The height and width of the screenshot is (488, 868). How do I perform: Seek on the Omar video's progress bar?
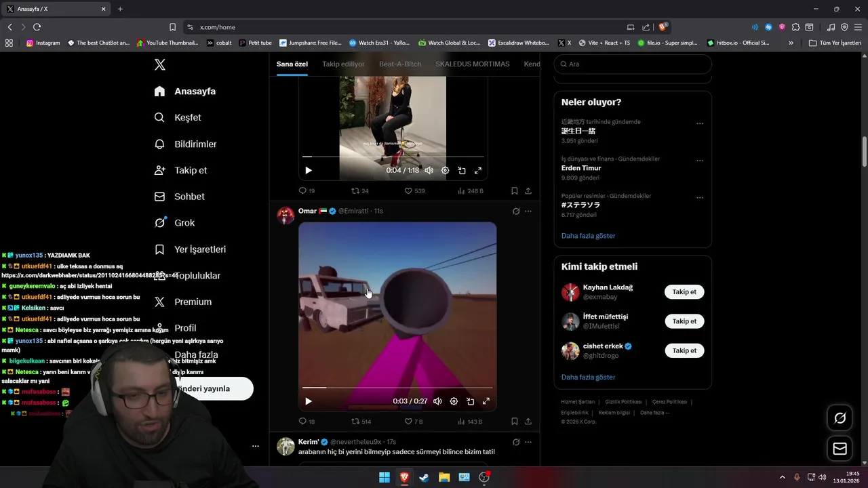(397, 388)
